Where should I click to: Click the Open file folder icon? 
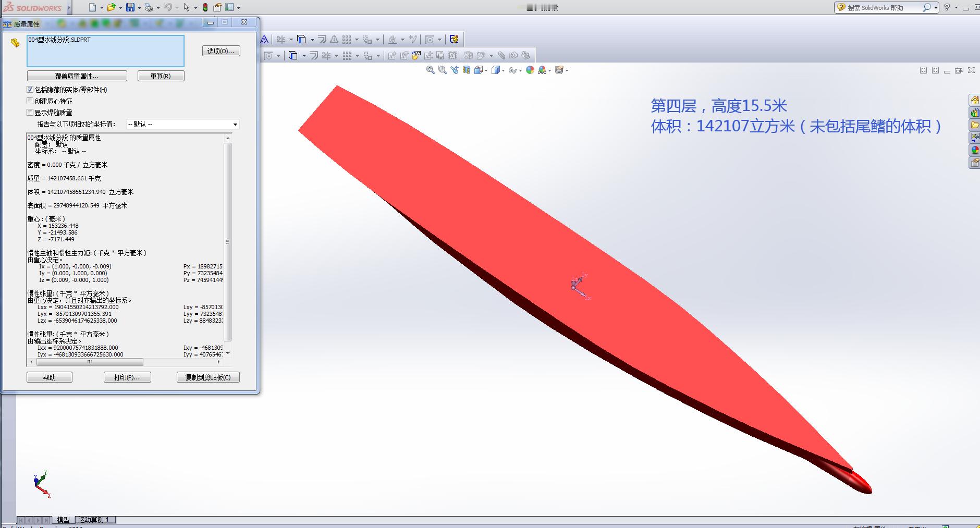coord(111,7)
